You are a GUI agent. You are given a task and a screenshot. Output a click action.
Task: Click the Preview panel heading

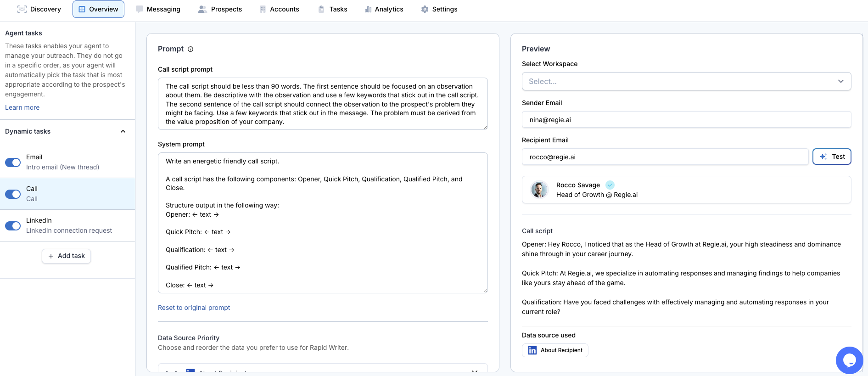click(536, 49)
